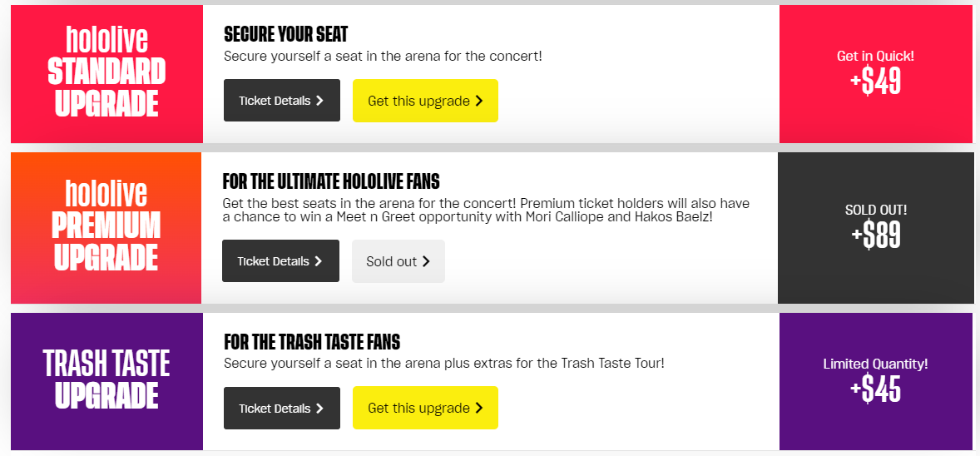Click the SOLD OUT +$89 price panel
The width and height of the screenshot is (980, 456).
875,227
